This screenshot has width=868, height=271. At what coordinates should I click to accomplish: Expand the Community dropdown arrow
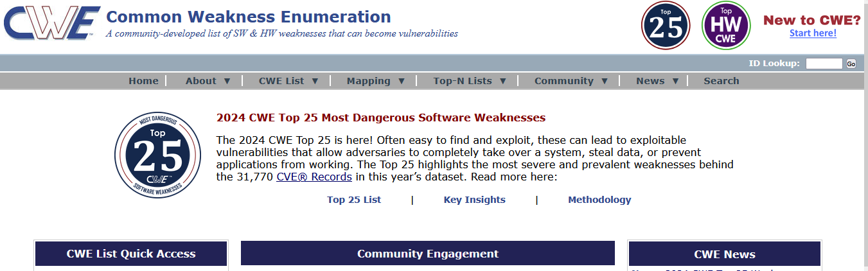pyautogui.click(x=605, y=81)
